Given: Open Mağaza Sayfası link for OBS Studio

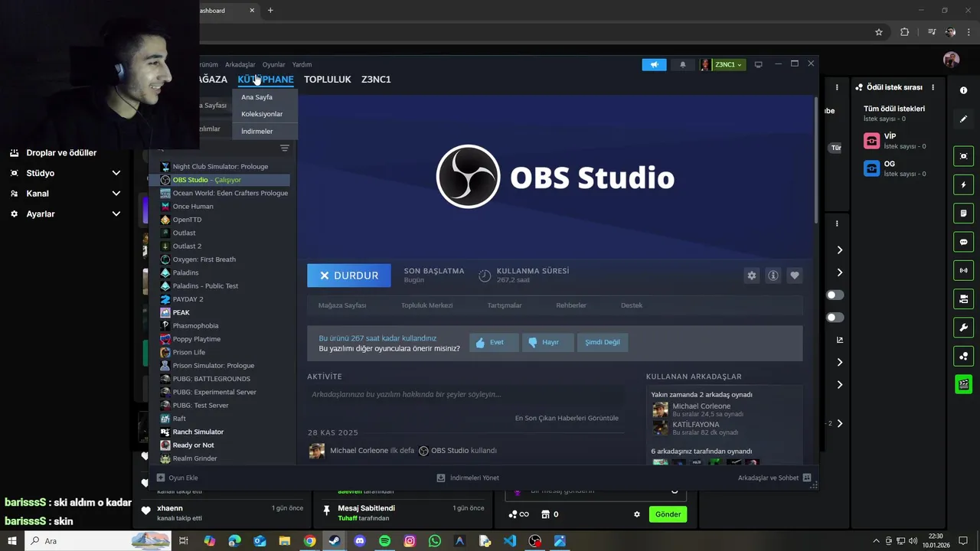Looking at the screenshot, I should tap(342, 305).
